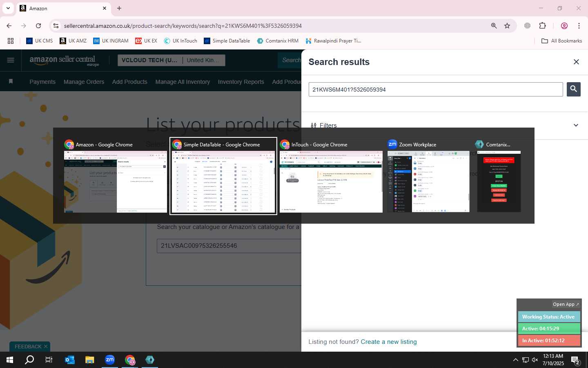
Task: Click the muted volume tray icon
Action: [535, 360]
